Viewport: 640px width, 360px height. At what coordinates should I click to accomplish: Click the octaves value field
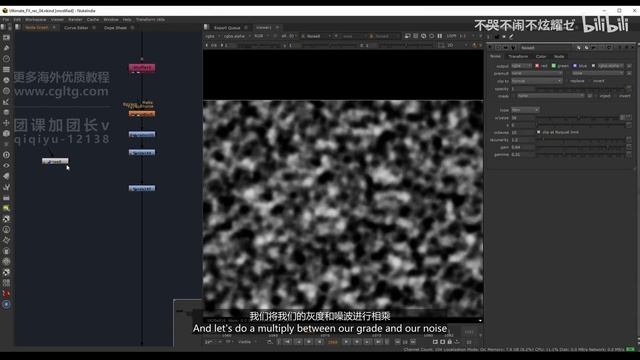coord(522,132)
